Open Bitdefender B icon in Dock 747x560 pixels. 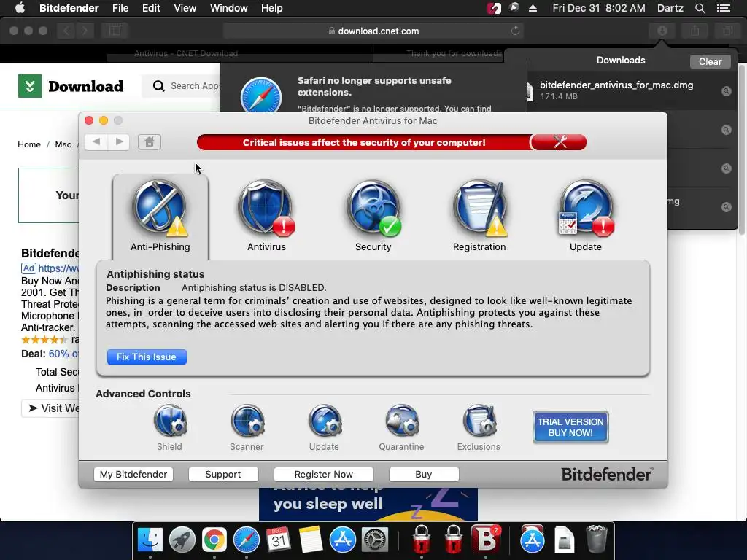point(485,540)
